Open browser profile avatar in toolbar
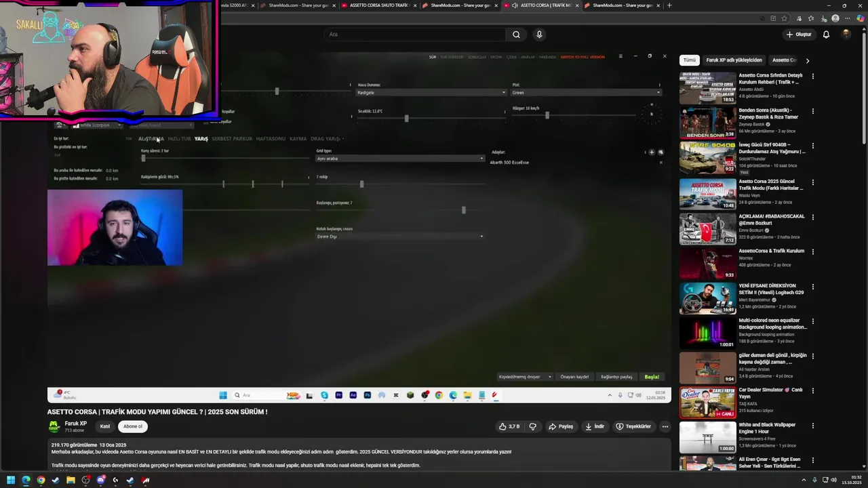Viewport: 868px width, 488px height. click(835, 18)
